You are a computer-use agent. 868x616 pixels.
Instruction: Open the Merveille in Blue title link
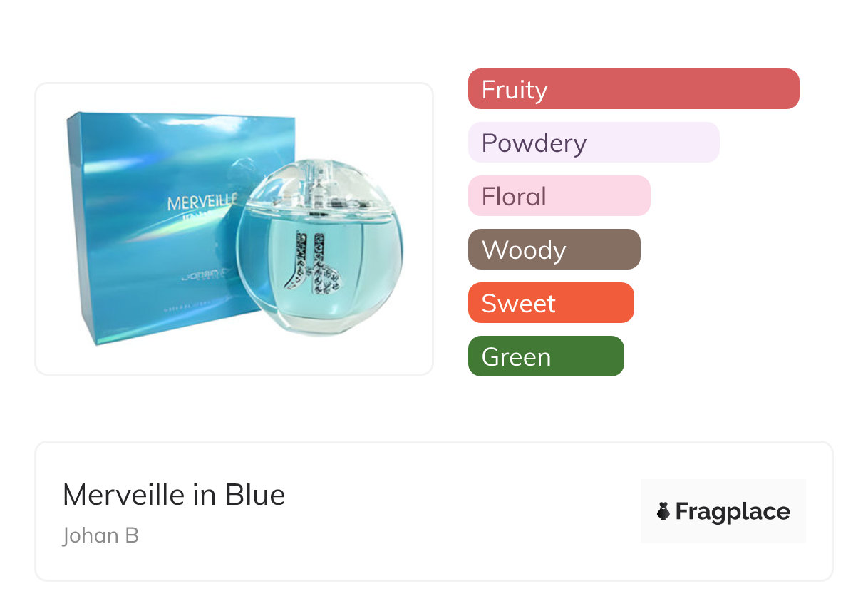[174, 495]
